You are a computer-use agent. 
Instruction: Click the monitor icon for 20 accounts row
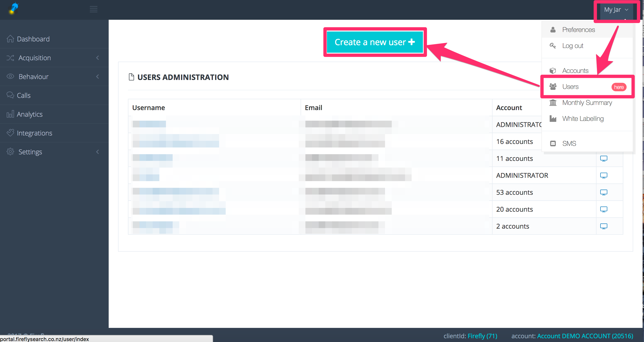[x=604, y=209]
